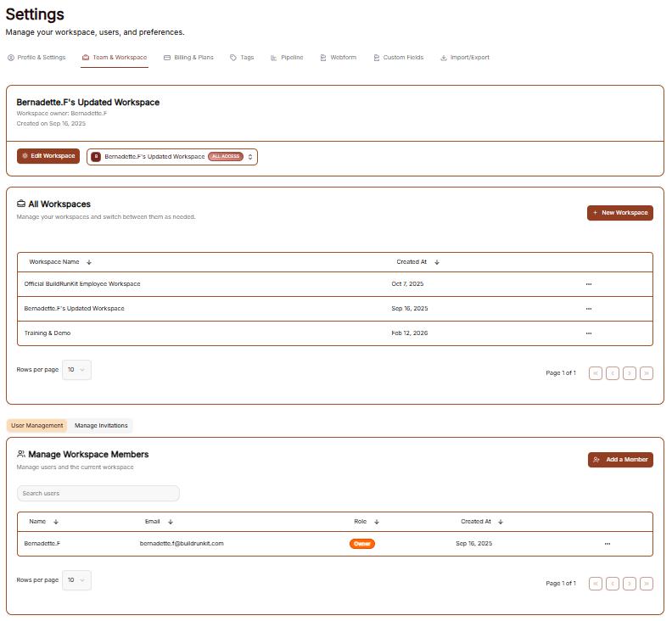Switch to the Webform tab
672x621 pixels.
click(x=339, y=58)
